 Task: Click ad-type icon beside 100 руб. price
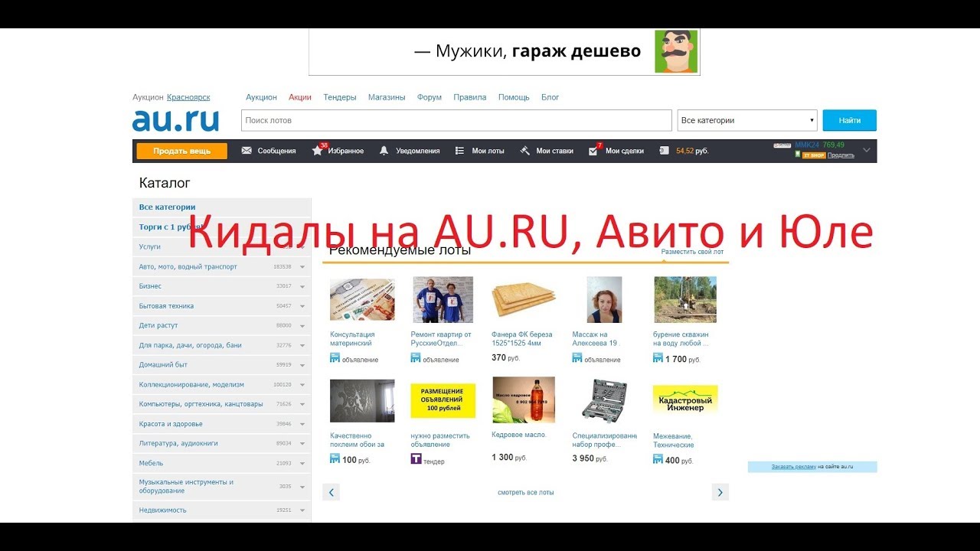(x=335, y=459)
